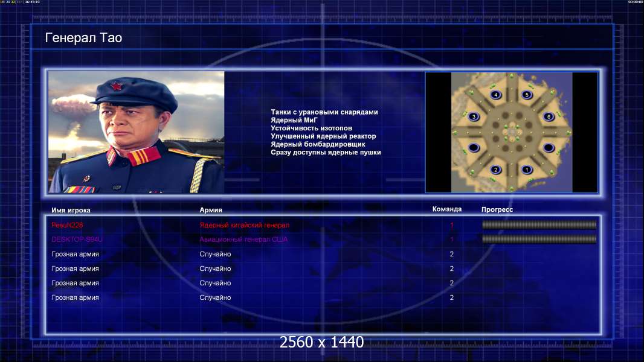Pick start position 1 on the map
This screenshot has width=644, height=362.
click(527, 170)
